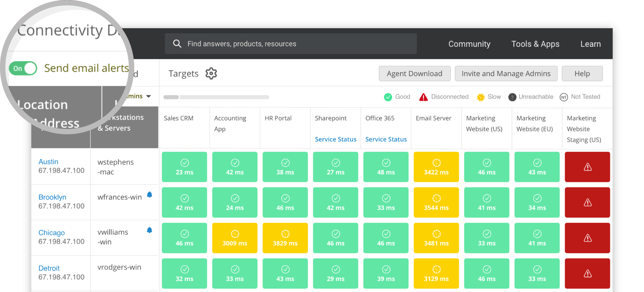
Task: Focus the Find answers search field
Action: click(x=291, y=44)
